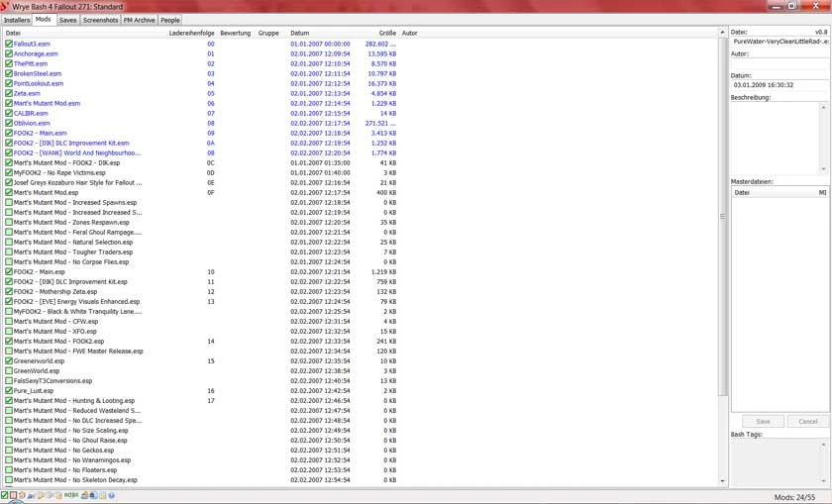
Task: Click the 'Mods: 24/55' status bar text
Action: click(x=794, y=497)
